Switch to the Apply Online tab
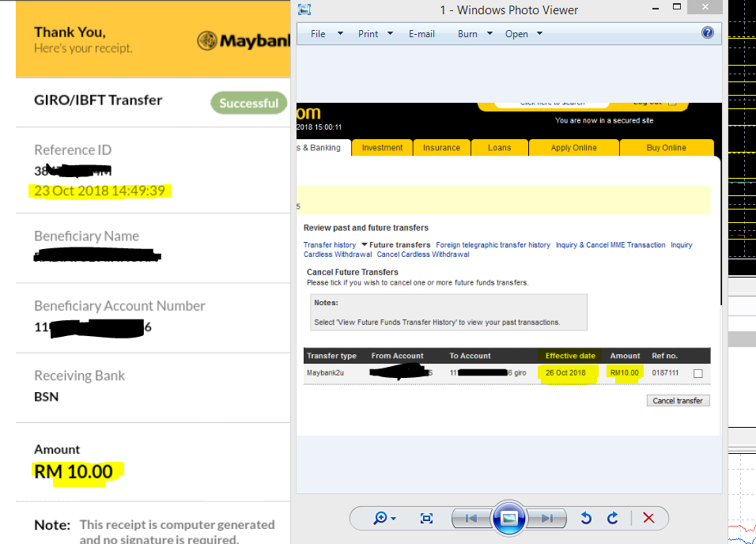This screenshot has width=756, height=544. [x=574, y=148]
